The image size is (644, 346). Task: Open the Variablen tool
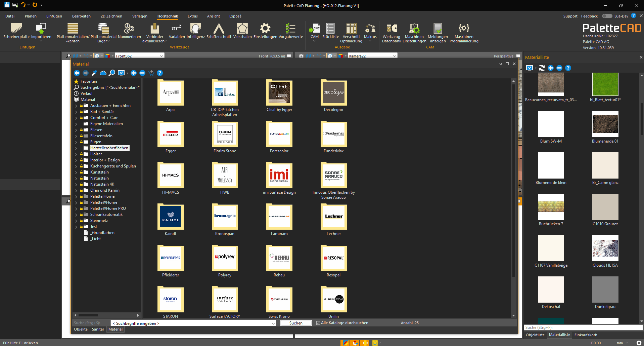point(177,31)
